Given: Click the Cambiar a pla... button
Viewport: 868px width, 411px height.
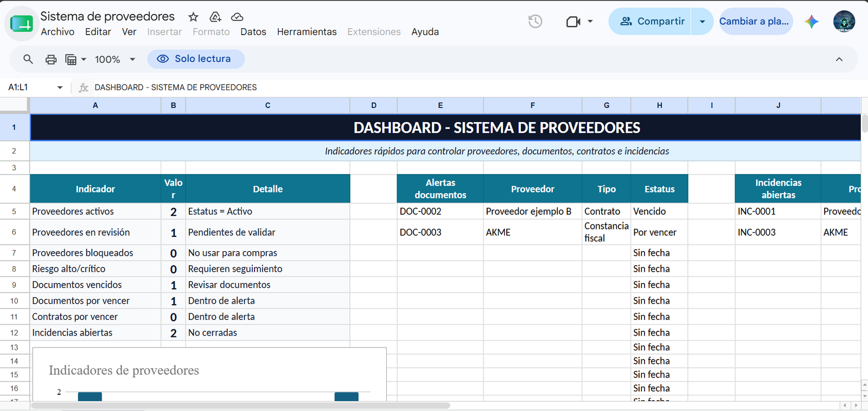Looking at the screenshot, I should 756,21.
